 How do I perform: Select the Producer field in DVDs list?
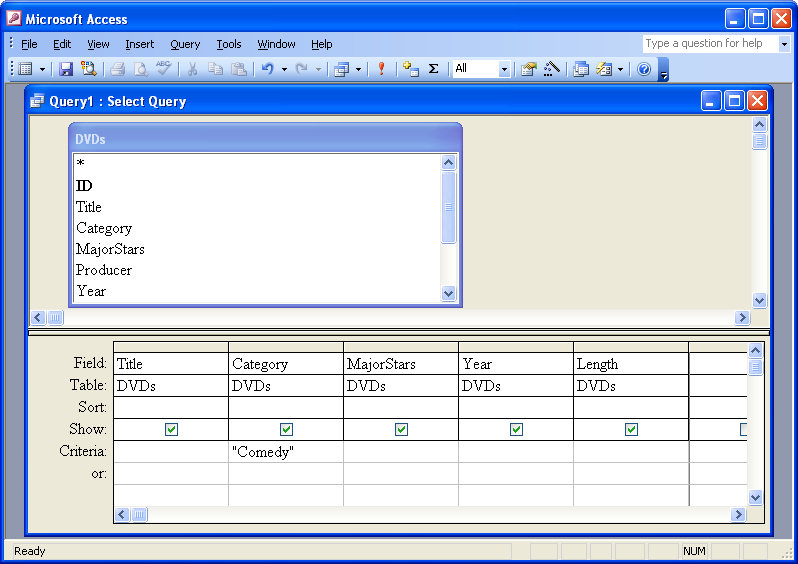pos(256,270)
